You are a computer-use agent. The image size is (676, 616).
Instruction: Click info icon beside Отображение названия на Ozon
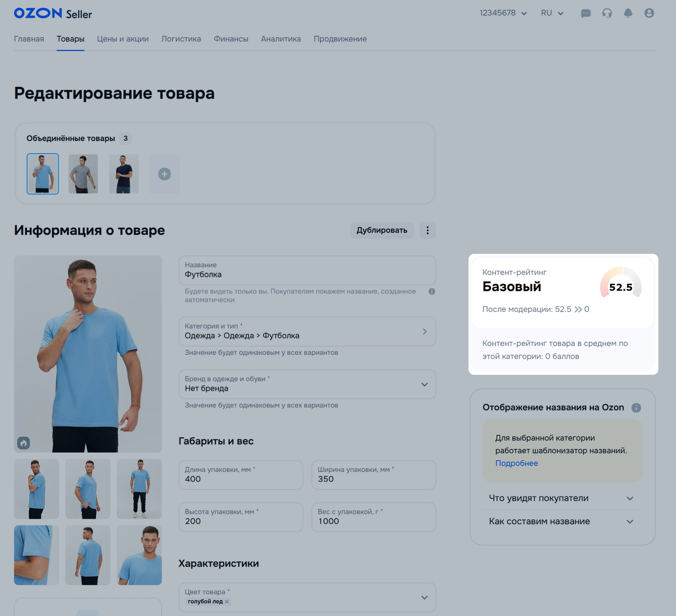click(636, 408)
